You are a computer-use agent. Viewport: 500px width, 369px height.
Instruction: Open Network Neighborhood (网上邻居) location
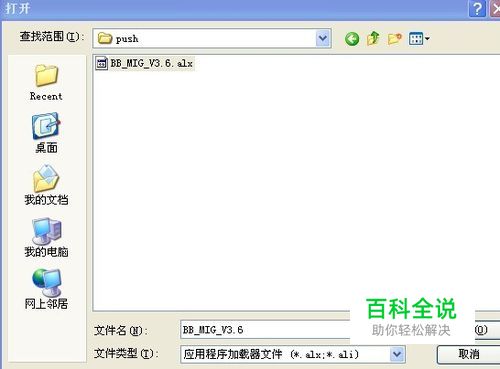click(46, 289)
